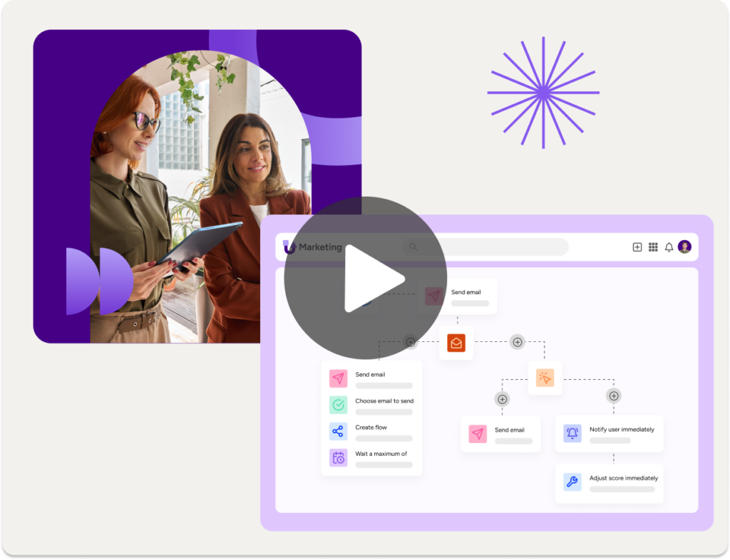Click the Add new item button in the toolbar
Viewport: 730px width, 560px height.
coord(636,247)
